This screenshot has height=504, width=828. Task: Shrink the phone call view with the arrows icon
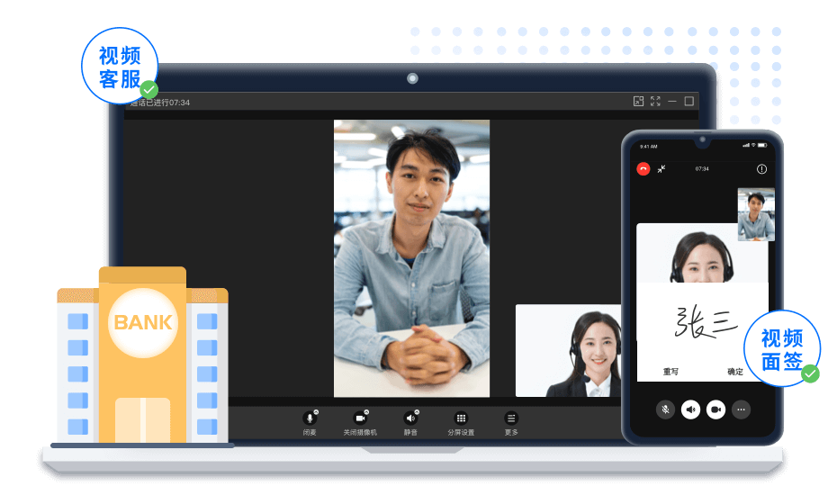[661, 169]
